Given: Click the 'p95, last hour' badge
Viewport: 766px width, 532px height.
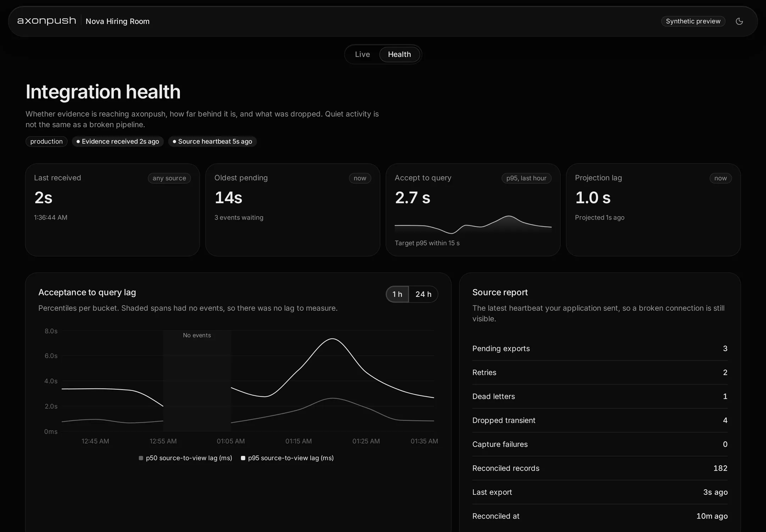Looking at the screenshot, I should tap(526, 178).
